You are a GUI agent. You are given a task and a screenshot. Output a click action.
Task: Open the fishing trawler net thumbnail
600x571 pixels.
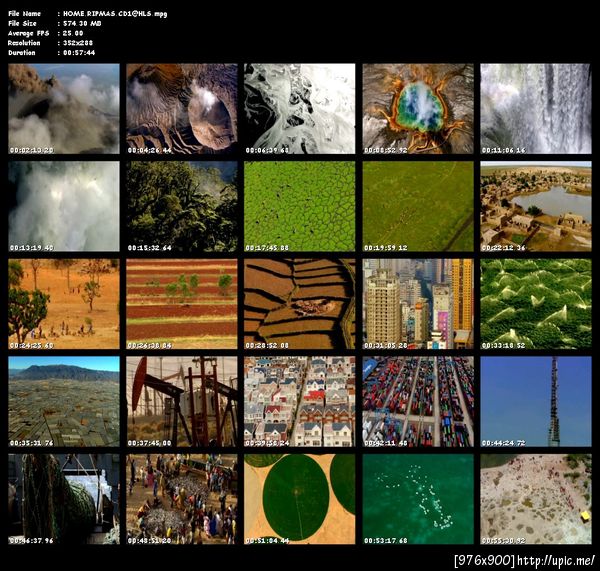point(64,499)
